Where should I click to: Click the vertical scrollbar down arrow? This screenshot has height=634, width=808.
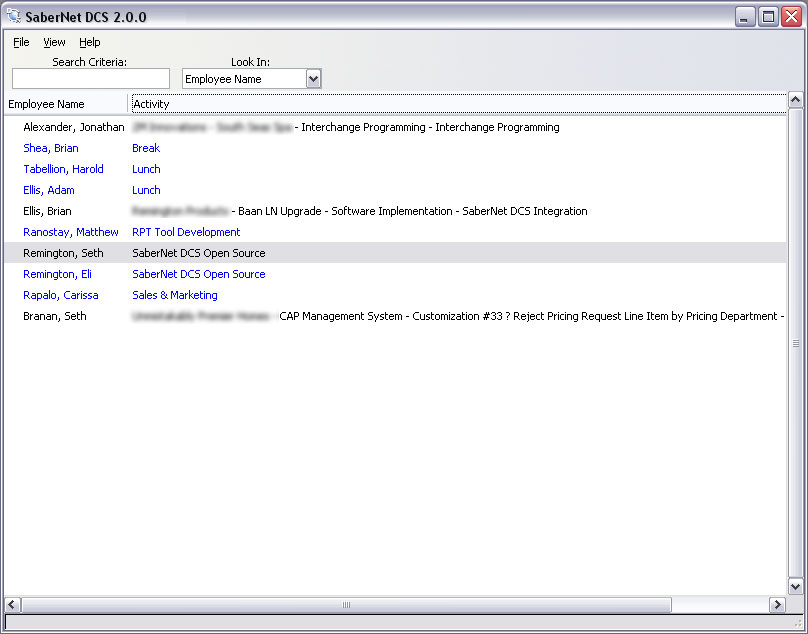(796, 587)
